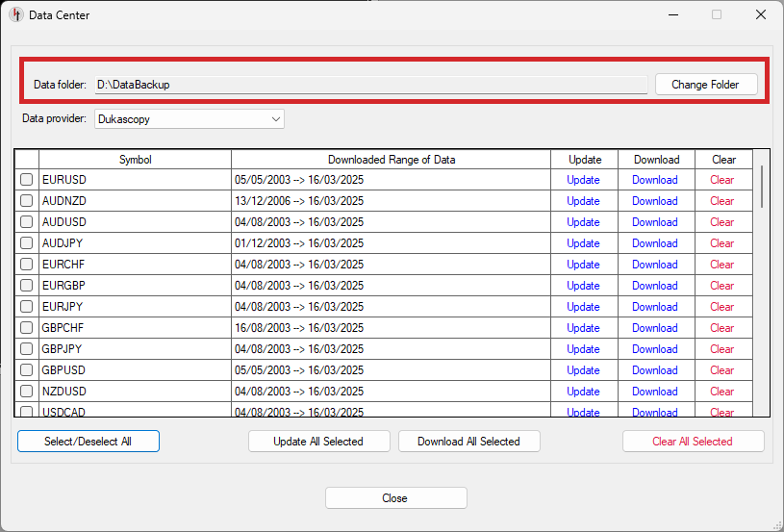This screenshot has height=532, width=784.
Task: Tick the GBPJPY checkbox
Action: [27, 348]
